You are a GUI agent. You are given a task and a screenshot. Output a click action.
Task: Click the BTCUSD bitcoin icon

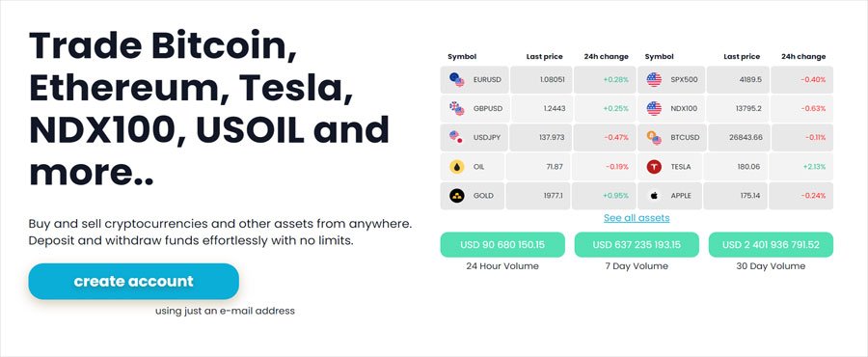[x=654, y=137]
